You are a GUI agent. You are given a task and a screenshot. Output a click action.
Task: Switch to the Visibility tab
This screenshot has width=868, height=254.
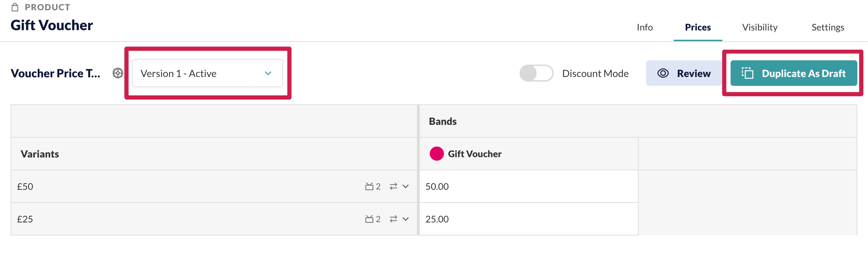pyautogui.click(x=760, y=27)
